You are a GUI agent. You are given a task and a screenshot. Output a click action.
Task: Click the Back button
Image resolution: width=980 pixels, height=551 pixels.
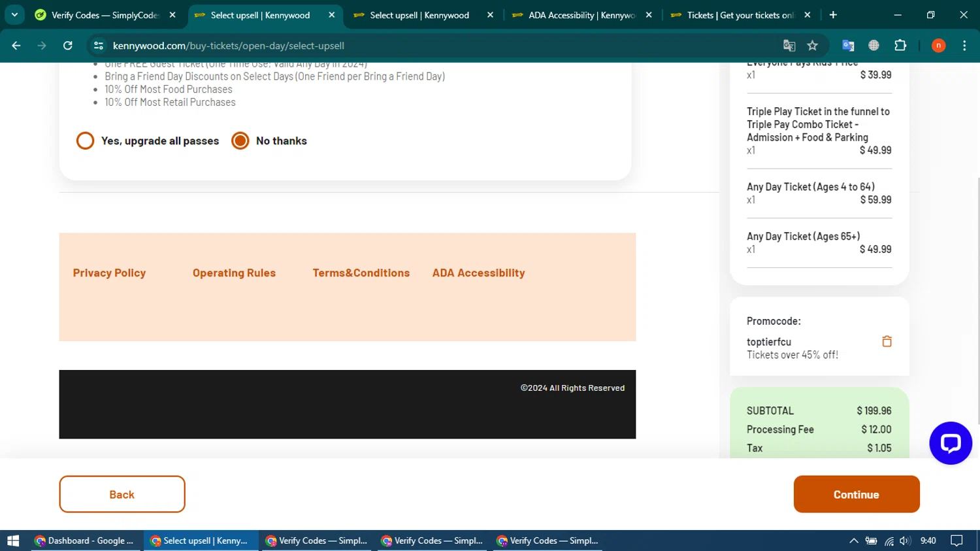coord(122,494)
